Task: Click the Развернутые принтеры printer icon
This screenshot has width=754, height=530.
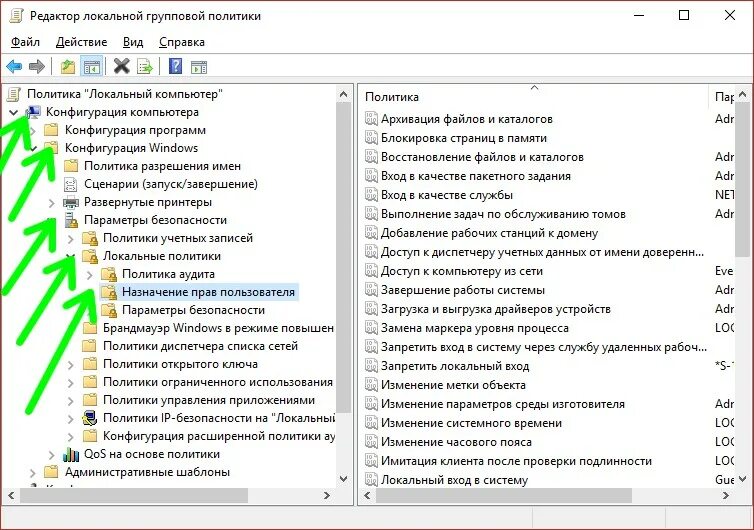Action: coord(70,202)
